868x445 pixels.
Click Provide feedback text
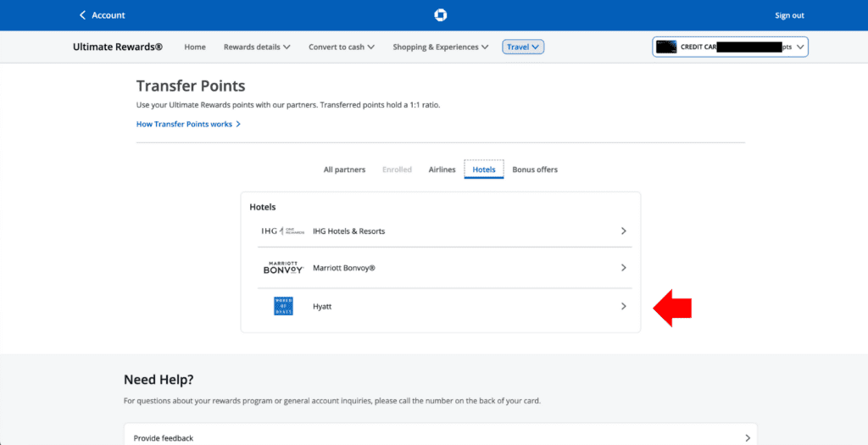(164, 438)
